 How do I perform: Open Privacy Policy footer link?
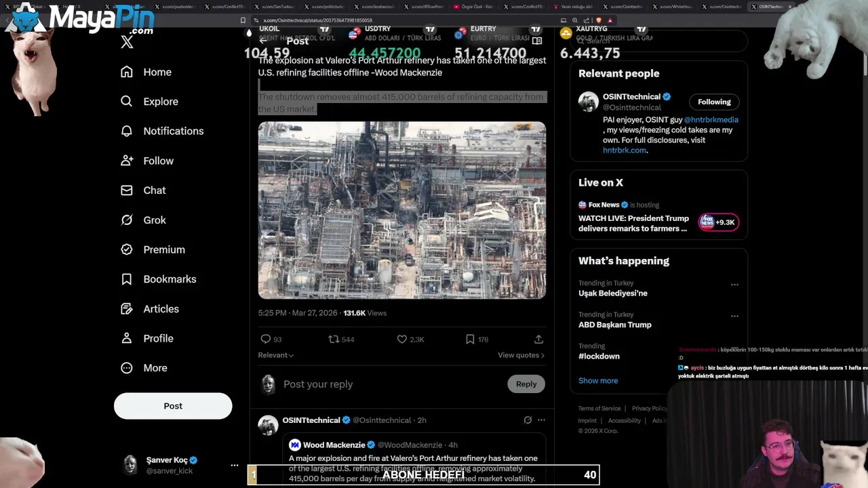click(x=649, y=409)
